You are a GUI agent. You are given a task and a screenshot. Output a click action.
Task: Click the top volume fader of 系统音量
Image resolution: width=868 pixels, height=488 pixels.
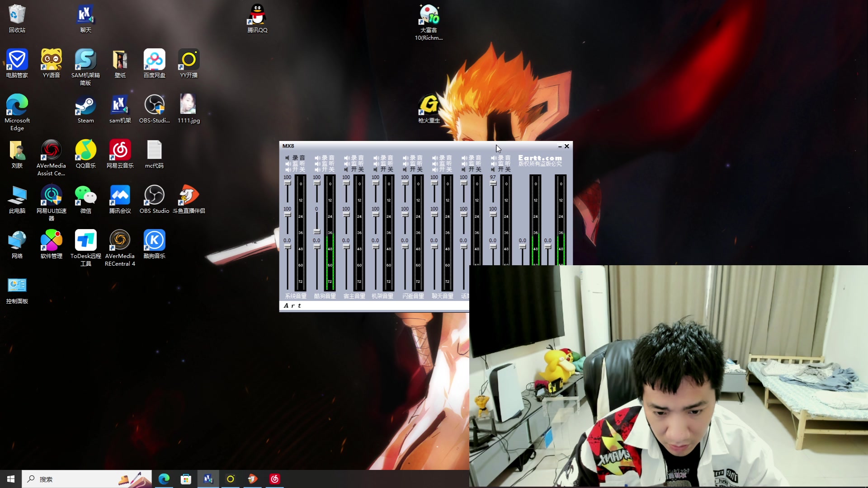pyautogui.click(x=288, y=183)
